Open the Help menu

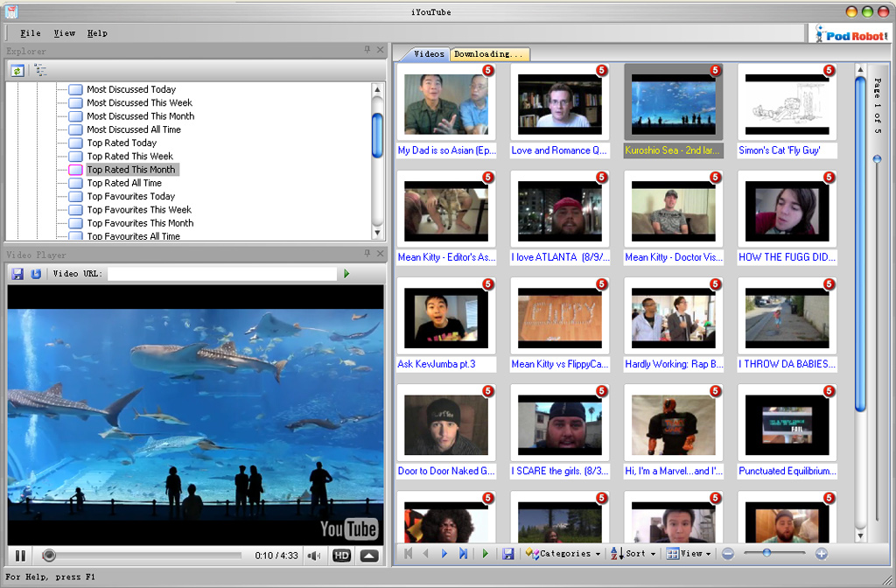point(97,33)
